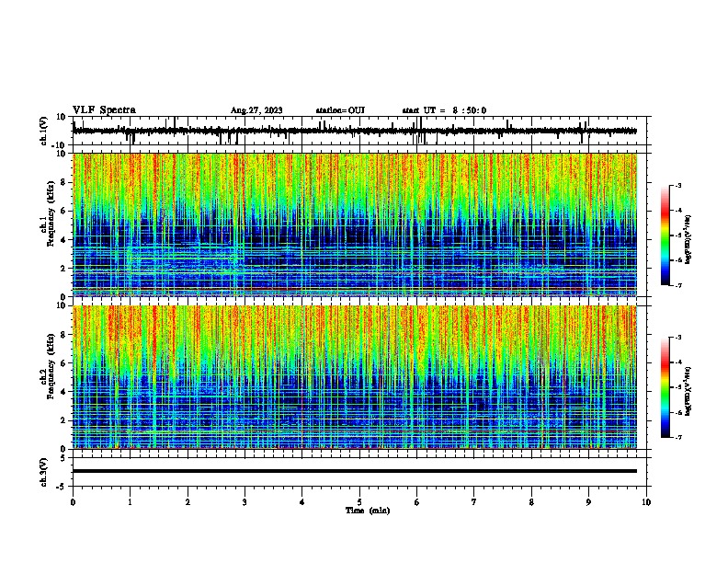728x563 pixels.
Task: Click the 3 tick label on the Time axis
Action: coord(245,502)
